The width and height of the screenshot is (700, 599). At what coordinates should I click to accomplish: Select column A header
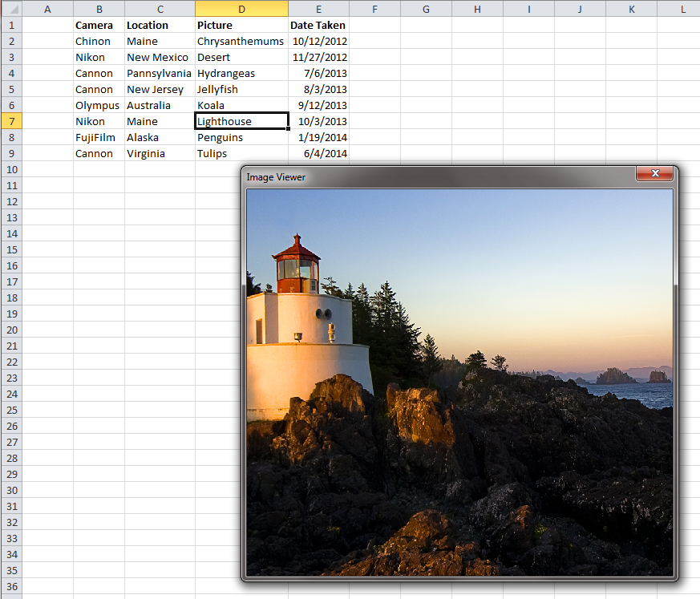click(48, 9)
